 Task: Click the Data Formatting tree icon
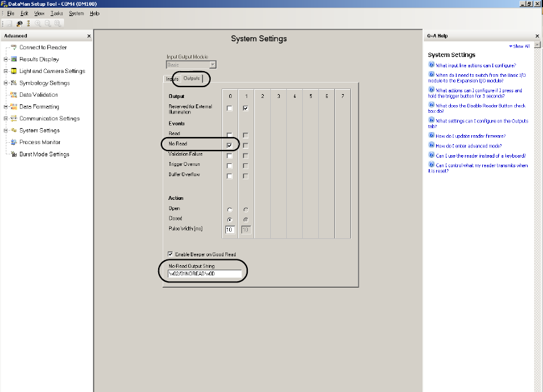tap(14, 107)
